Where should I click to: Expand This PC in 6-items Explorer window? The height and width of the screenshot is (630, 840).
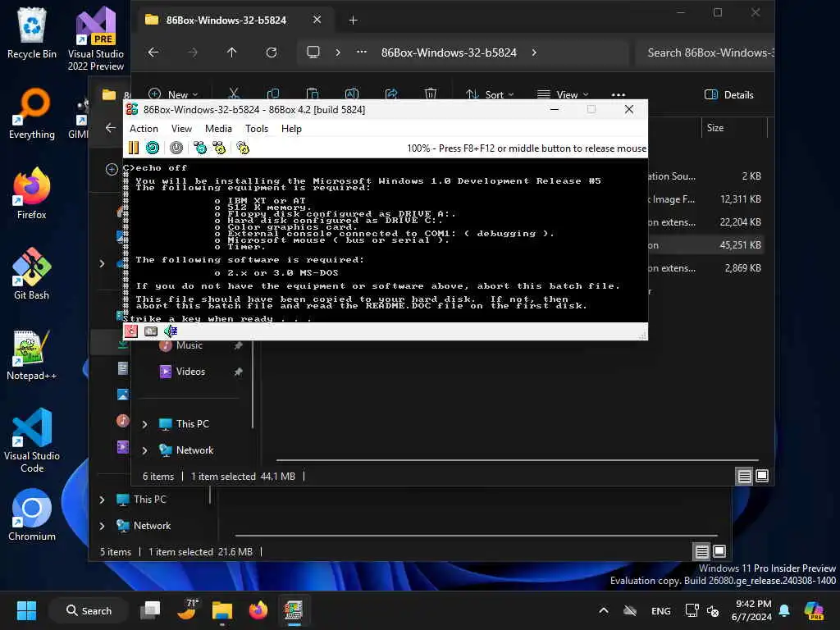click(x=144, y=424)
